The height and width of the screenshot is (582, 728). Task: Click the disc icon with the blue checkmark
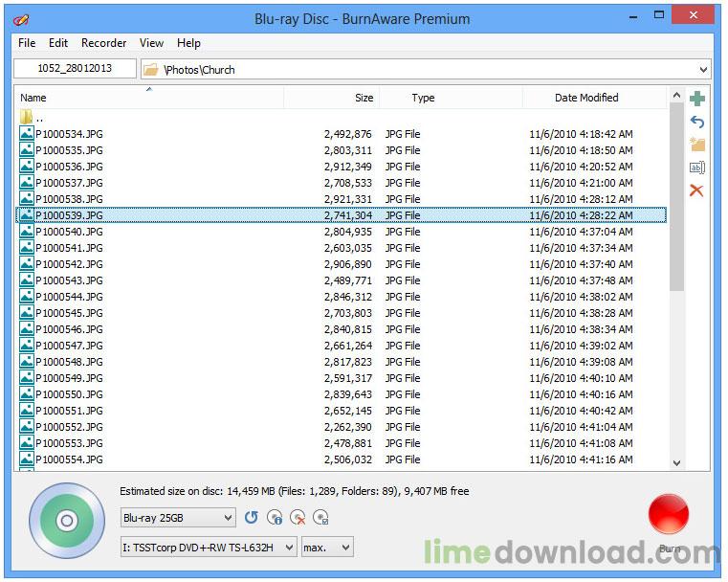click(x=320, y=518)
